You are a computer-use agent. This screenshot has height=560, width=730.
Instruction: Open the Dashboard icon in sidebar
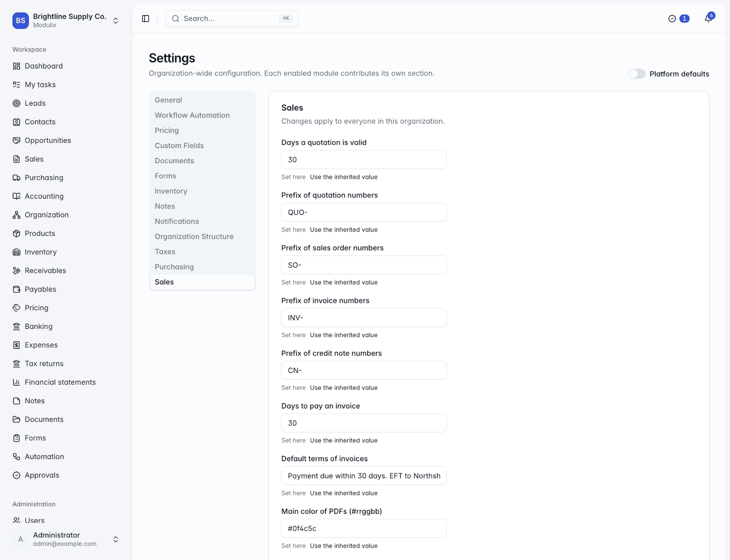16,66
